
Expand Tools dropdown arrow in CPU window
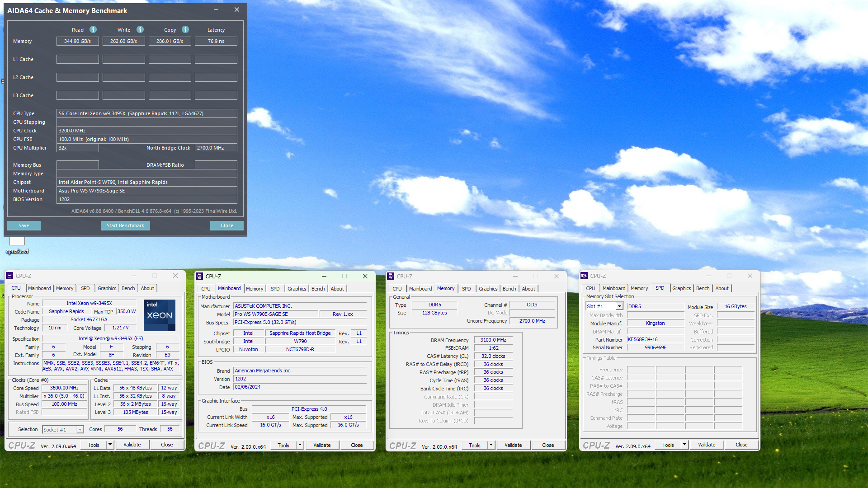point(110,445)
